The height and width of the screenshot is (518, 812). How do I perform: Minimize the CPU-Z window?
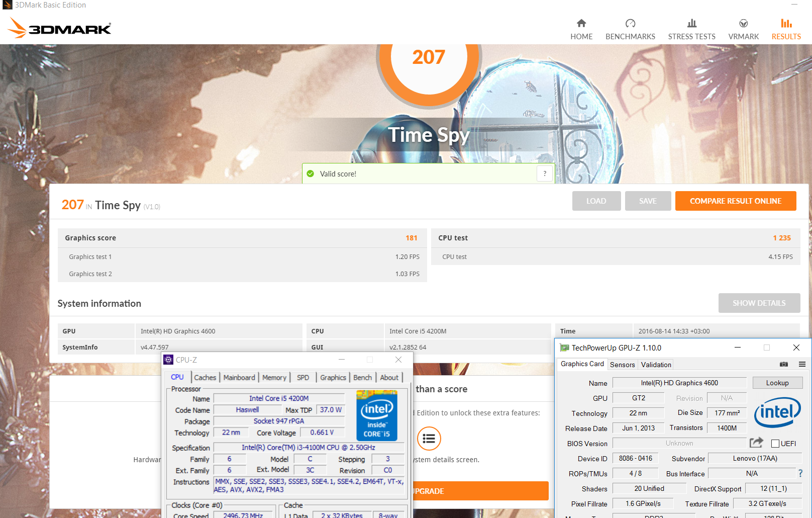coord(342,360)
